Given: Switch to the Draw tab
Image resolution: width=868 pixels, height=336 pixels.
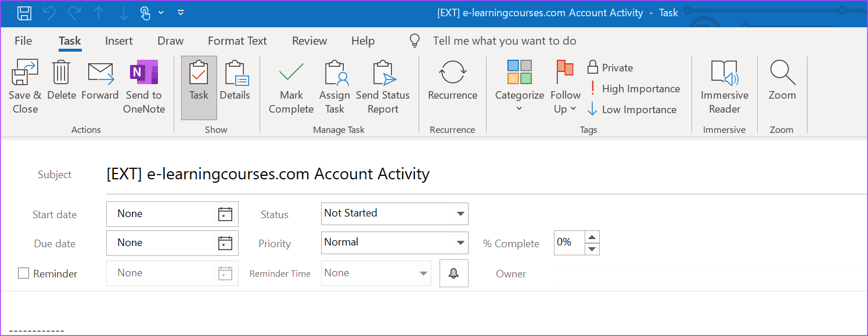Looking at the screenshot, I should 171,41.
